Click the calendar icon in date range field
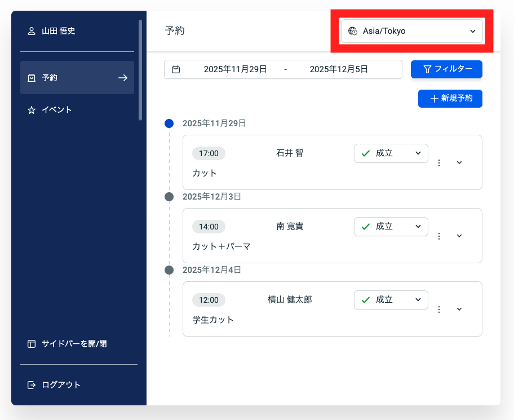 click(x=176, y=69)
